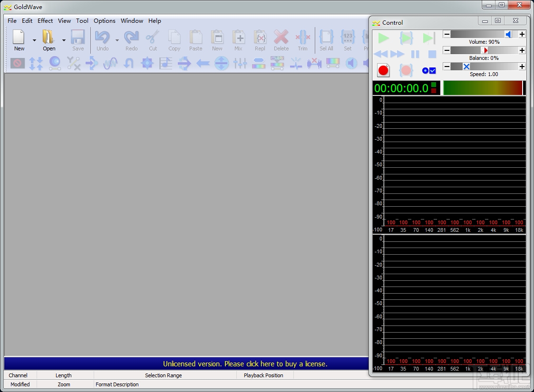Click the speaker volume effect icon in toolbar
The image size is (534, 392).
pos(351,63)
